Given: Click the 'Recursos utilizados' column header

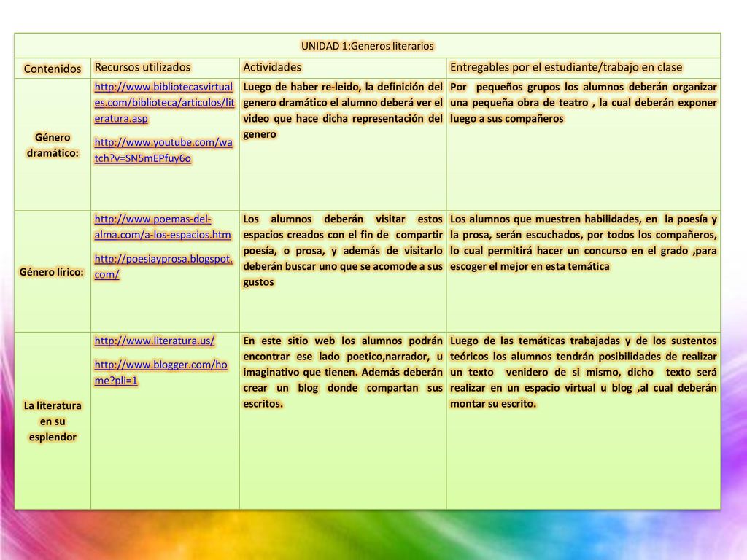Looking at the screenshot, I should tap(142, 67).
